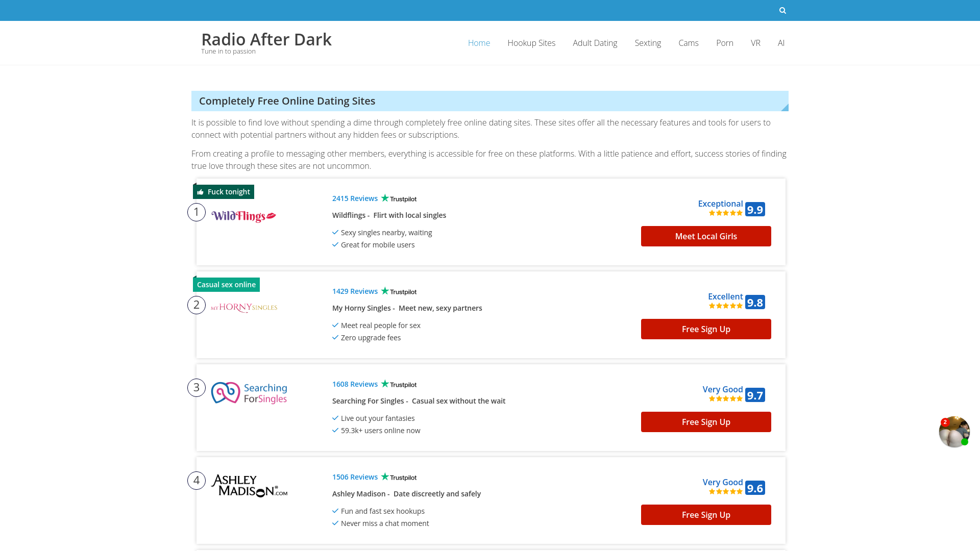The height and width of the screenshot is (551, 980).
Task: Click the Searching For Singles logo
Action: point(249,393)
